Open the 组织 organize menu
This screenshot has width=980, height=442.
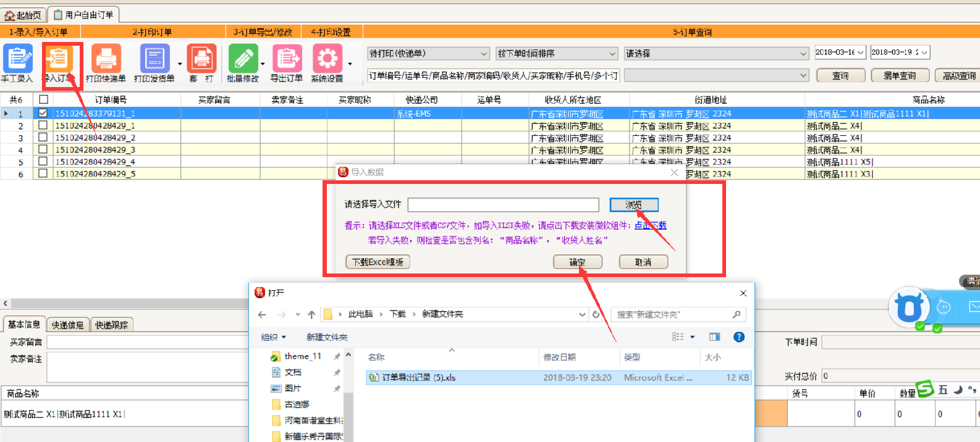[273, 337]
